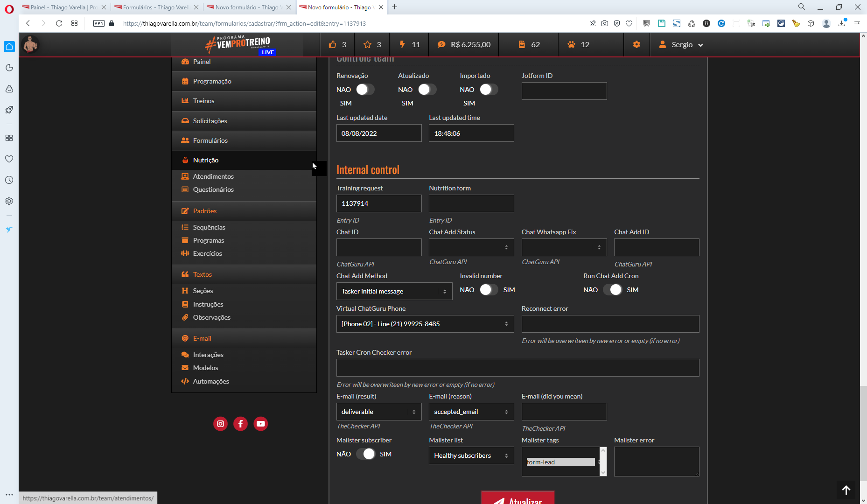Viewport: 867px width, 504px height.
Task: Open Opera sidebar settings gear
Action: pyautogui.click(x=9, y=201)
